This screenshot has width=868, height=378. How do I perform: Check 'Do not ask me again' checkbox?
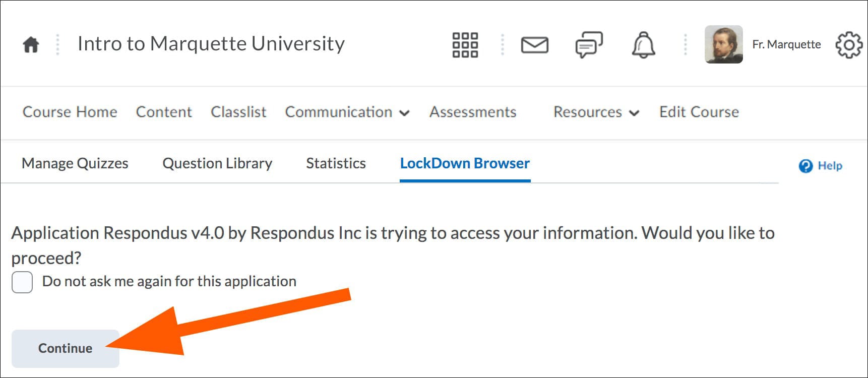22,282
